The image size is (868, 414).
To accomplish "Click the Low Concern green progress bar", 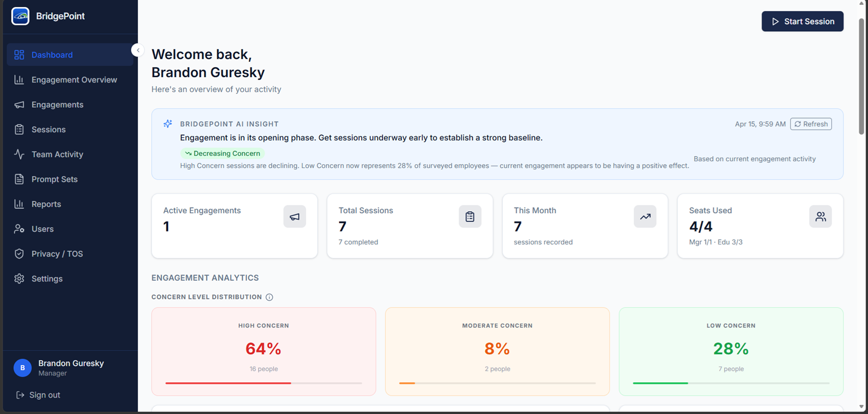I will pos(731,383).
